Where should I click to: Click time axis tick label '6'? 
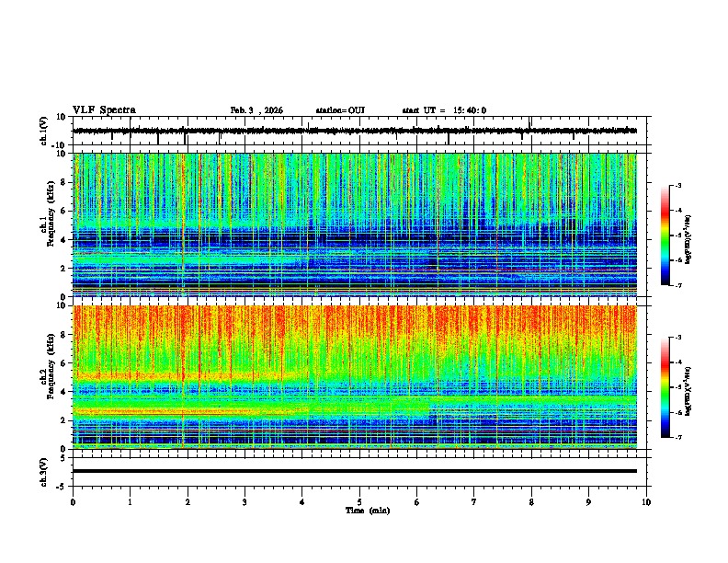(x=417, y=502)
